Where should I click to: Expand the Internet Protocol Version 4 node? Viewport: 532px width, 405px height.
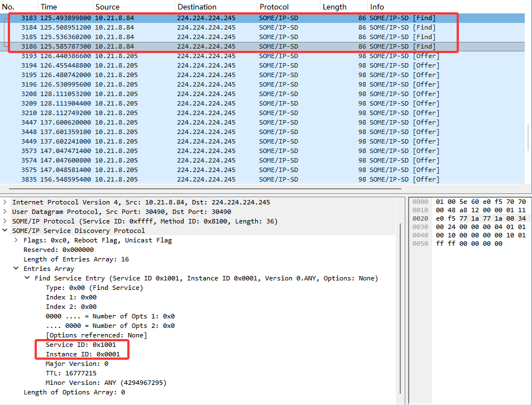5,202
